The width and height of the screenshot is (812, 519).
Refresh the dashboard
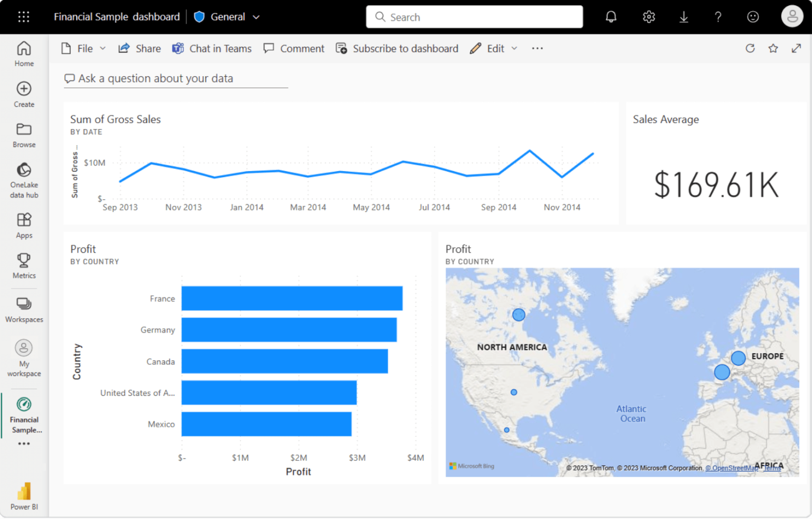[750, 48]
